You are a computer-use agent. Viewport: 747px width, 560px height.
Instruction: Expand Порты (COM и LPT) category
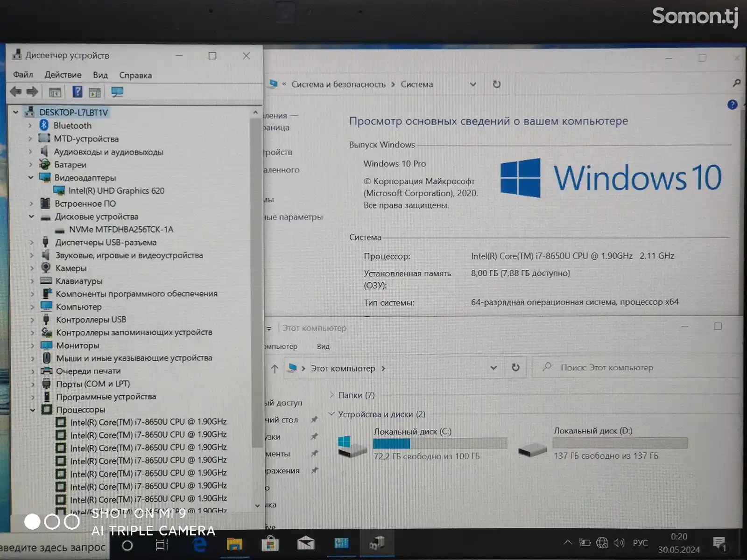tap(33, 384)
